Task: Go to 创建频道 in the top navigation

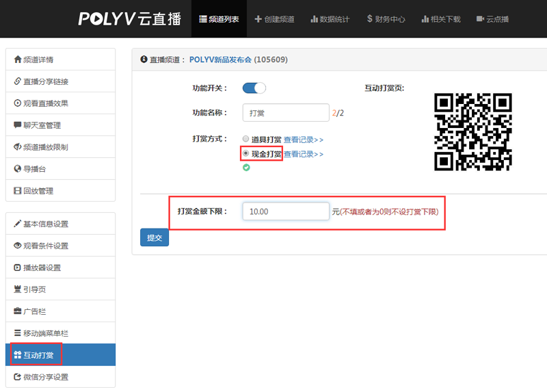Action: click(x=274, y=19)
